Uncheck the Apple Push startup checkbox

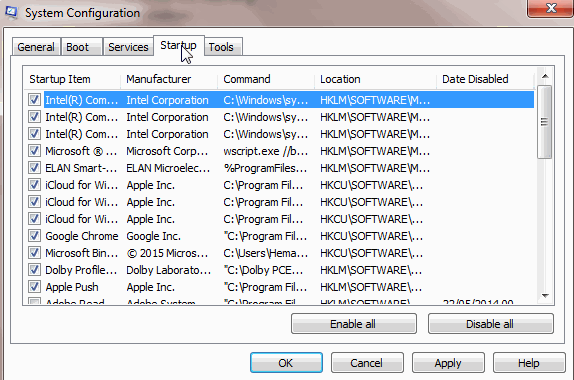click(34, 287)
